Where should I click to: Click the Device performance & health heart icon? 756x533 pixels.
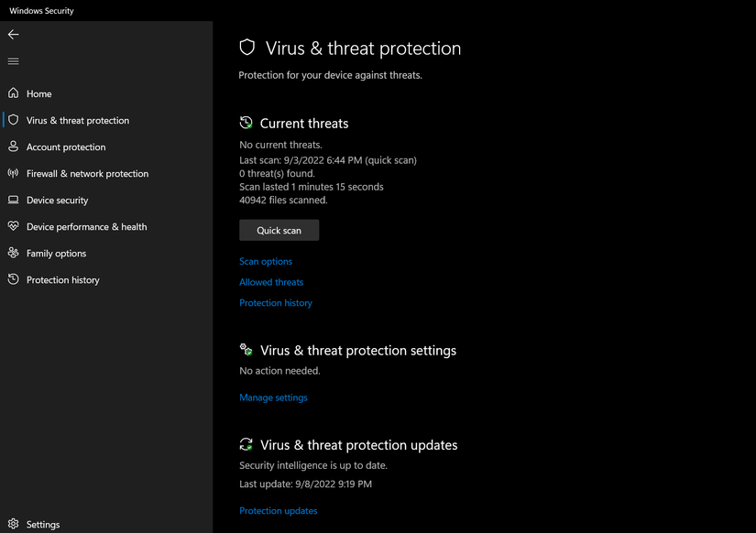pyautogui.click(x=14, y=226)
